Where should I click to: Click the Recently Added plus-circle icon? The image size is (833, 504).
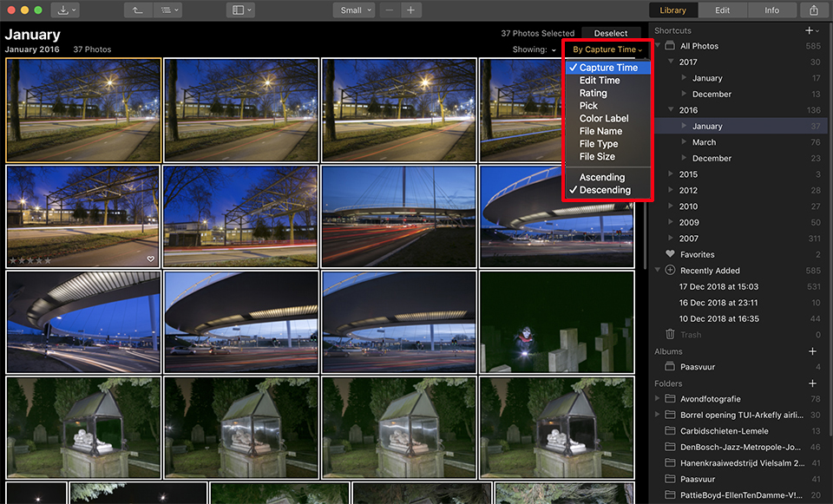(x=670, y=270)
